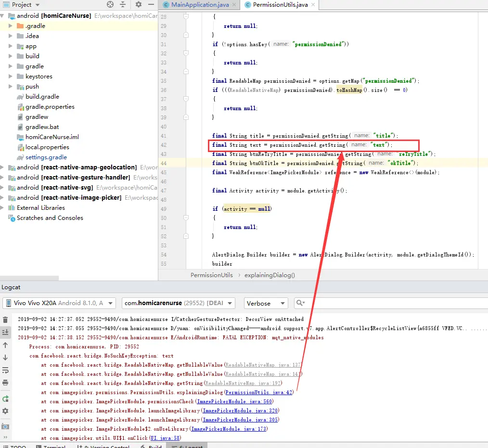Open the TODO tool window tab

[15, 446]
